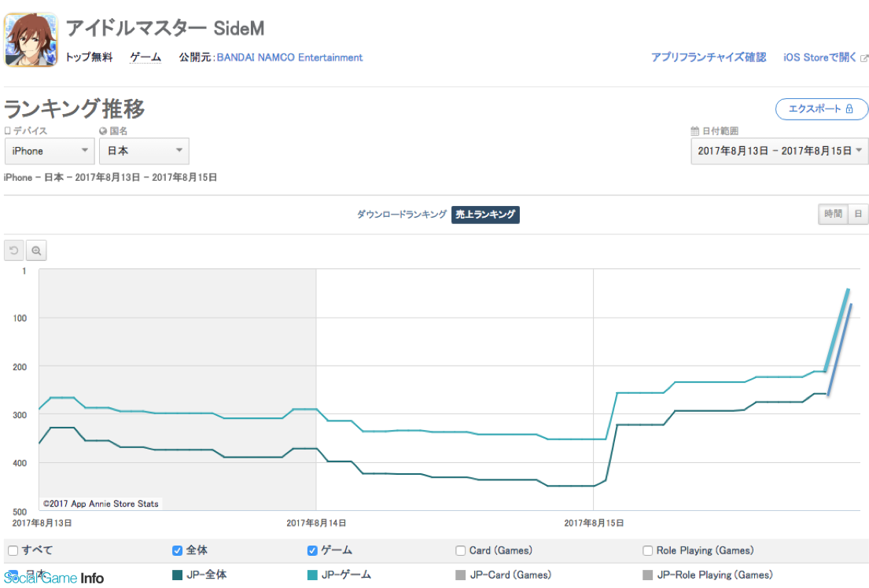Open the 日本 country dropdown
Screen dimensions: 869x588
(144, 151)
